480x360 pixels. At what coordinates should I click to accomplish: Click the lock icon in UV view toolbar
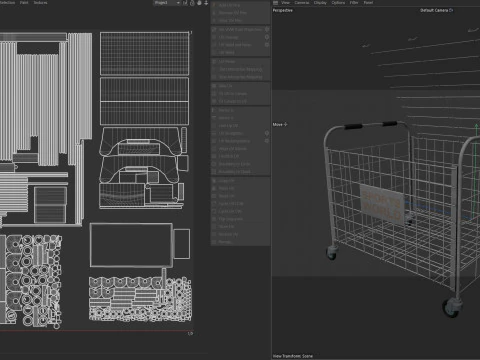[192, 3]
